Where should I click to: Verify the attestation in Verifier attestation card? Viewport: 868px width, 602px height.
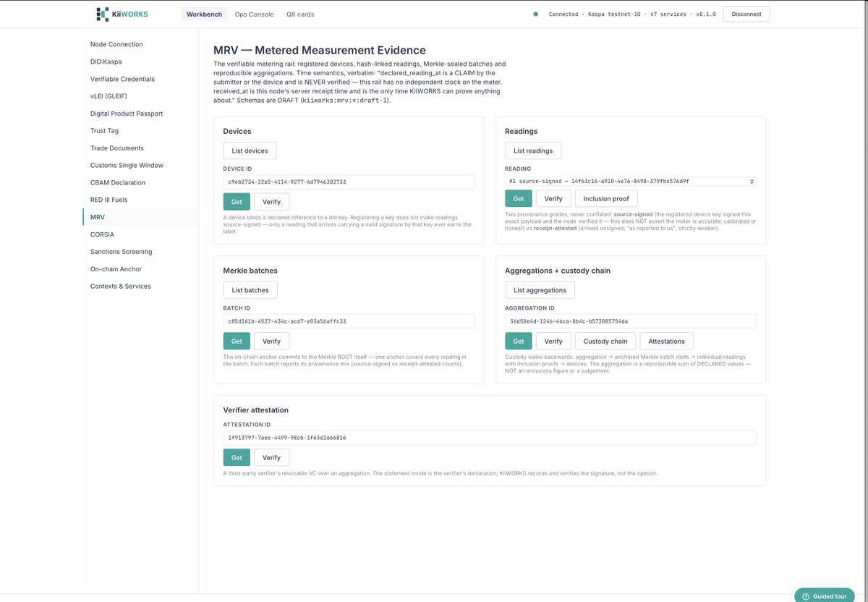(x=271, y=457)
